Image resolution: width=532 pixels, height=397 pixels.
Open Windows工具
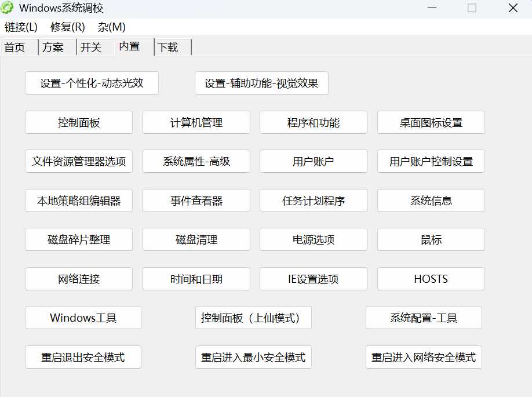pyautogui.click(x=83, y=318)
